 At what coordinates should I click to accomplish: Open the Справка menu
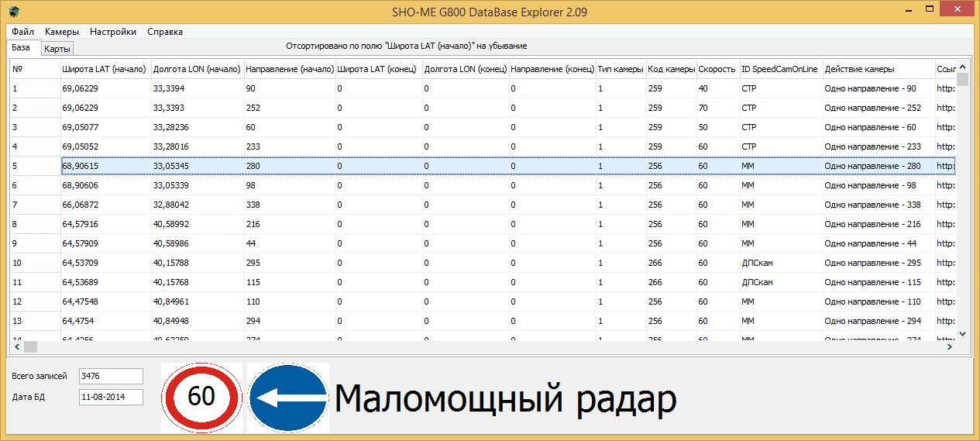[x=165, y=32]
